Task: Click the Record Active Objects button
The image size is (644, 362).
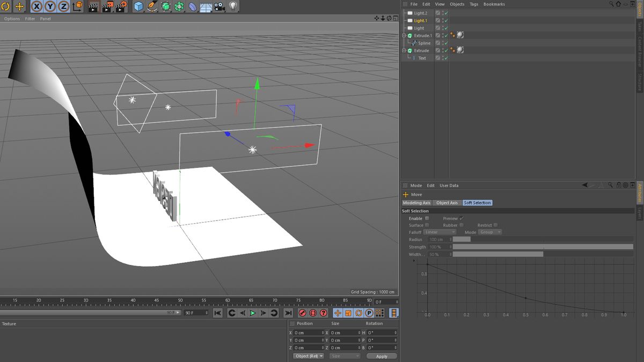Action: coord(302,313)
